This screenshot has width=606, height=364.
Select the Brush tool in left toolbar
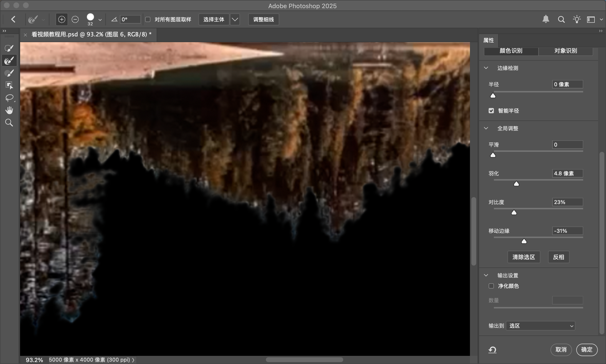tap(9, 73)
